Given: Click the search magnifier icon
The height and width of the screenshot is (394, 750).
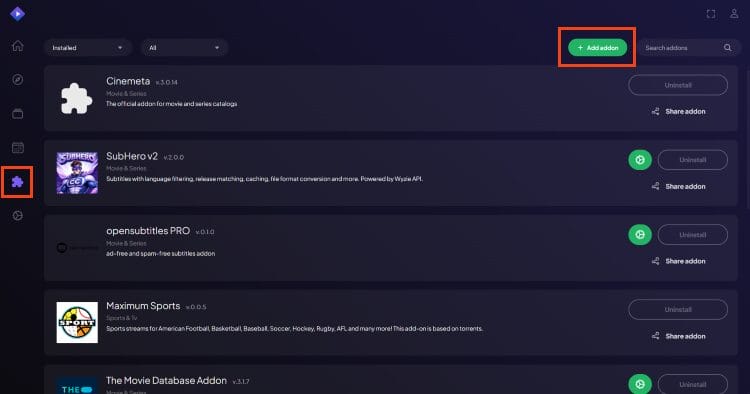Looking at the screenshot, I should 728,48.
